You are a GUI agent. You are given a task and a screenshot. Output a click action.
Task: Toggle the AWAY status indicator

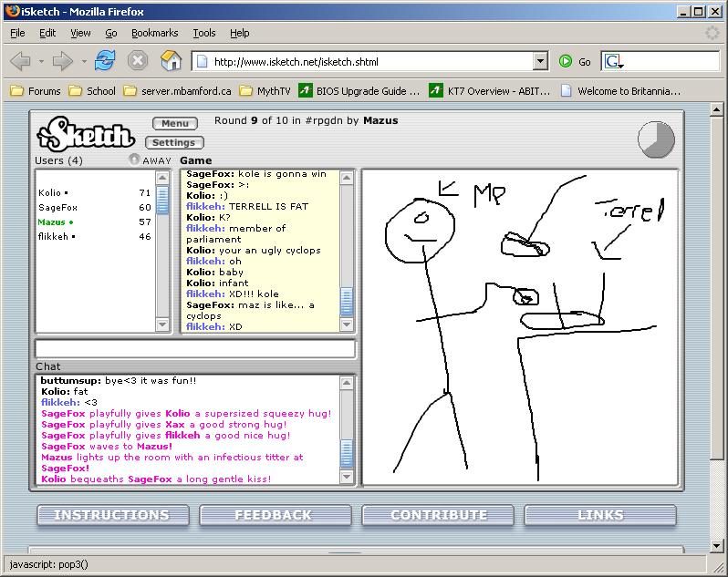click(x=135, y=160)
